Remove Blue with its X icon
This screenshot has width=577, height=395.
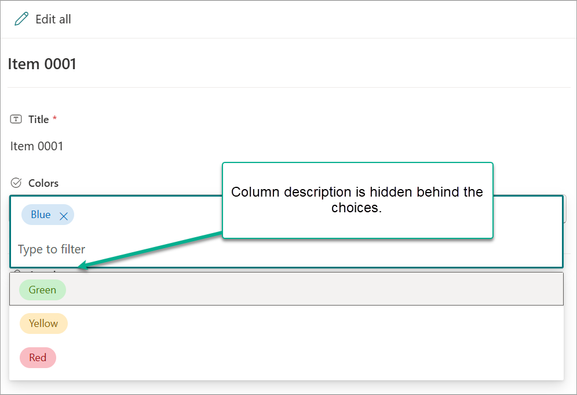64,216
